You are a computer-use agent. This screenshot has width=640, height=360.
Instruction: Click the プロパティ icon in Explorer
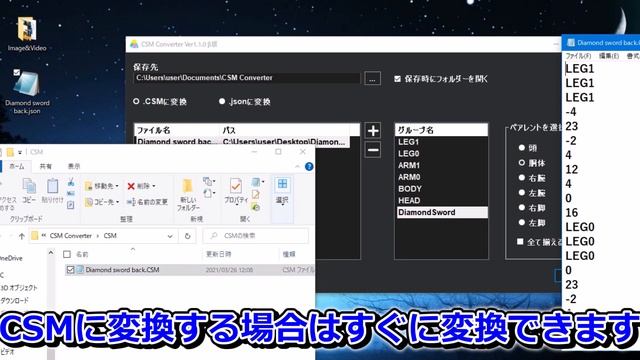point(236,191)
